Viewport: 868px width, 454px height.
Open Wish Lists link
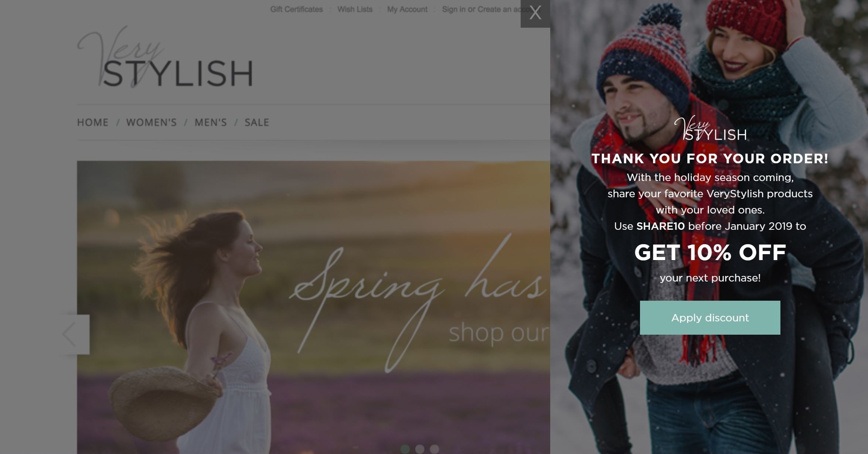(355, 9)
